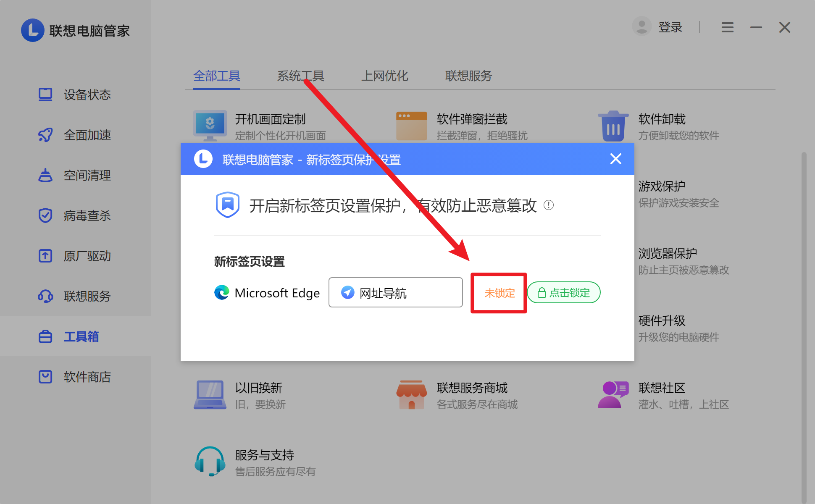Click the 联想社区 community icon
815x504 pixels.
pyautogui.click(x=613, y=395)
